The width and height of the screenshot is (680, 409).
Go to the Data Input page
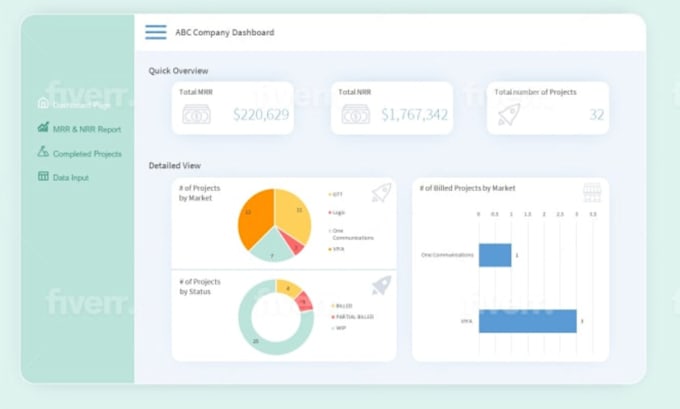(71, 177)
